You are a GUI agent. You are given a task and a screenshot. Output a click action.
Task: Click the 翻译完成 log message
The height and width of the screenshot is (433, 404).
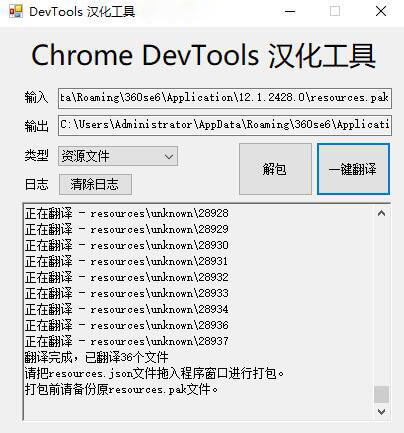tap(97, 357)
